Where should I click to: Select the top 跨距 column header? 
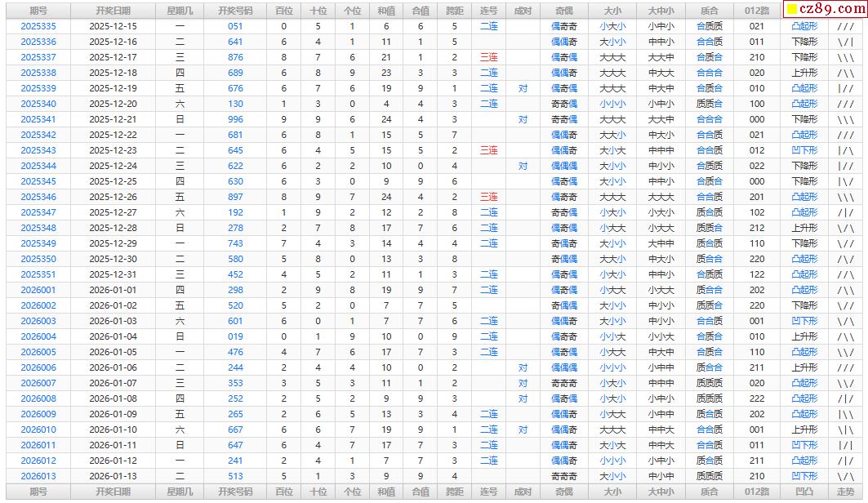tap(455, 11)
